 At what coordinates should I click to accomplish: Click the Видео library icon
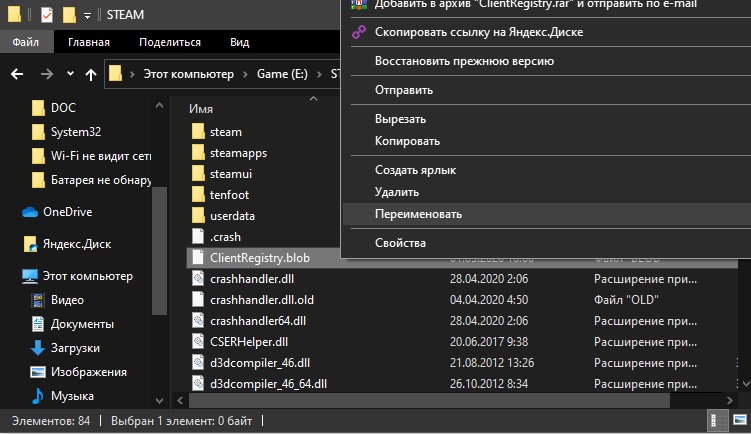pyautogui.click(x=38, y=300)
